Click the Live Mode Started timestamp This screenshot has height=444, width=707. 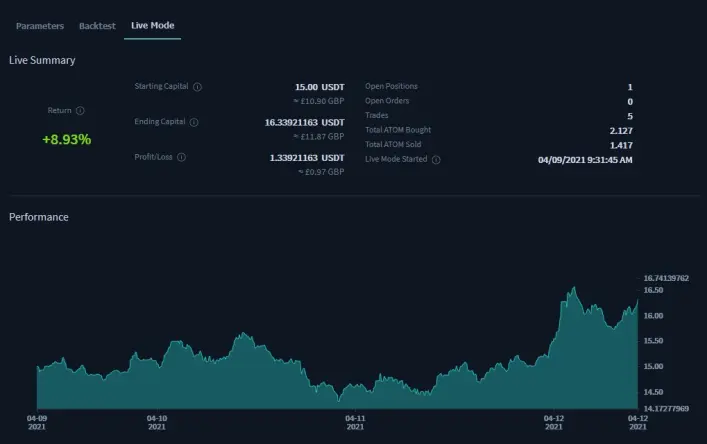[x=585, y=160]
